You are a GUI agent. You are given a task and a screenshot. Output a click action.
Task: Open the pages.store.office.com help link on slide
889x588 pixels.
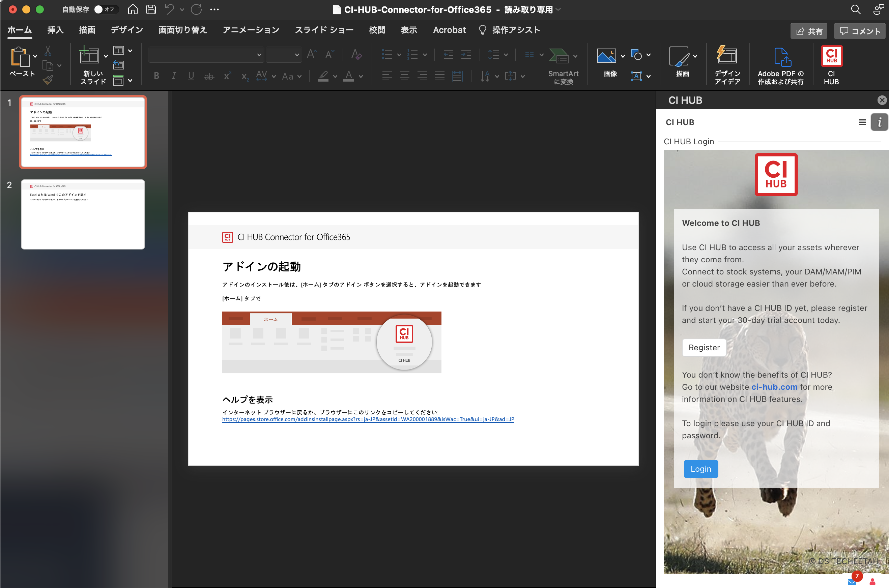click(368, 419)
